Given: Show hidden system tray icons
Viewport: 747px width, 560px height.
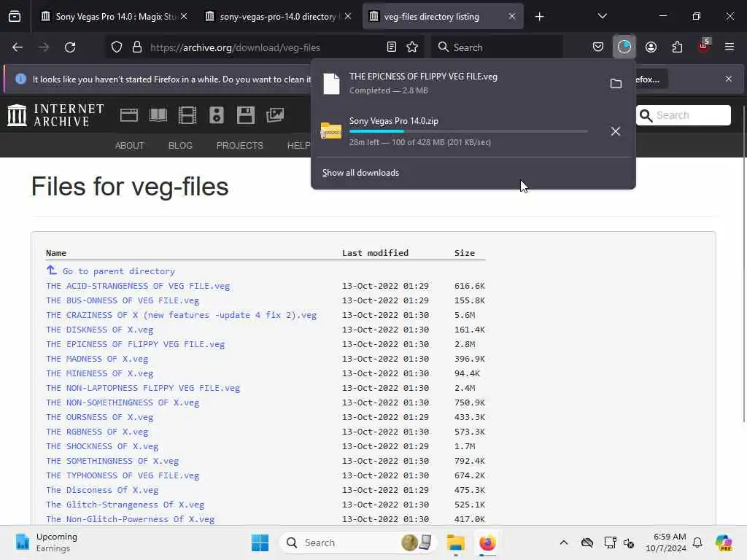Looking at the screenshot, I should tap(564, 542).
